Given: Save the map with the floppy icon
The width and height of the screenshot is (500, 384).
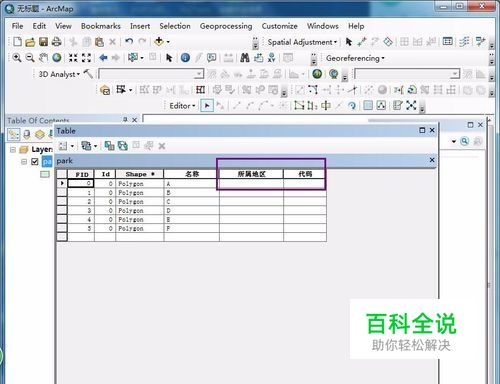Looking at the screenshot, I should (x=43, y=42).
